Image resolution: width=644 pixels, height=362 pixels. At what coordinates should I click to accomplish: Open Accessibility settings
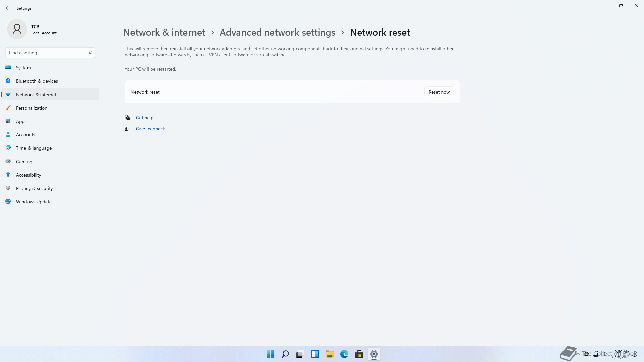coord(50,175)
